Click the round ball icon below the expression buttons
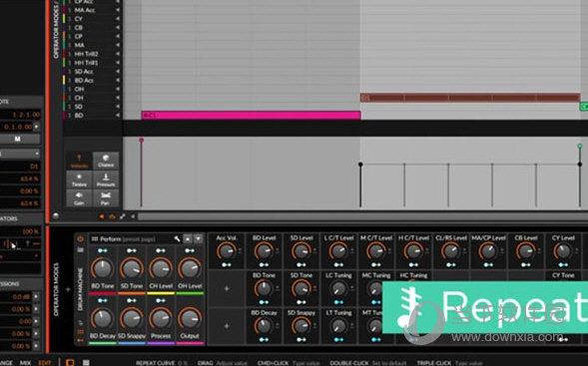Screen dimensions: 588x366 coord(56,215)
